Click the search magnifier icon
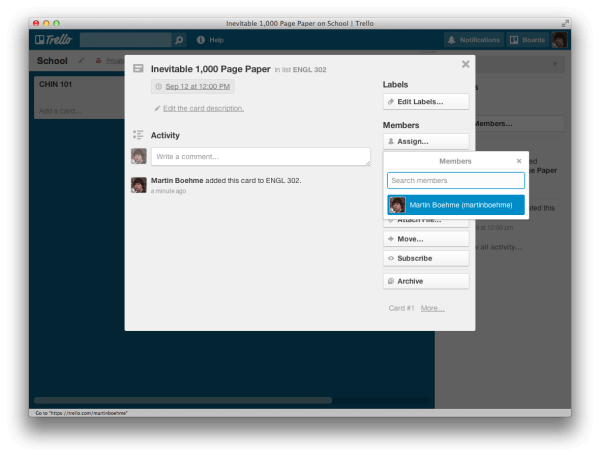Image resolution: width=600 pixels, height=457 pixels. click(179, 40)
